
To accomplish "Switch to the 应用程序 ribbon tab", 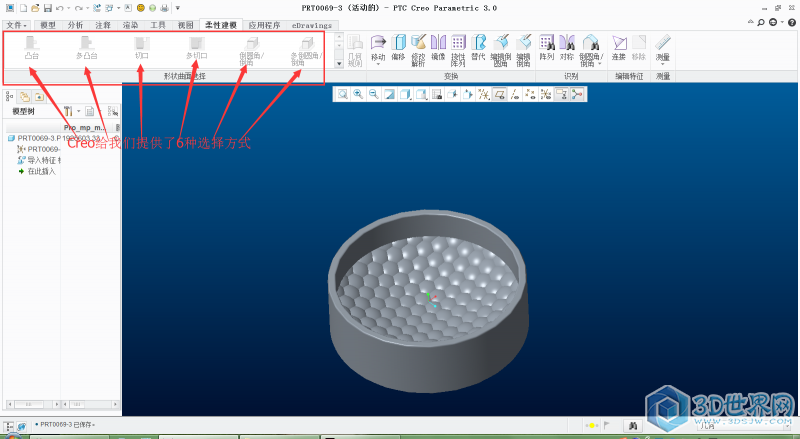I will 264,25.
